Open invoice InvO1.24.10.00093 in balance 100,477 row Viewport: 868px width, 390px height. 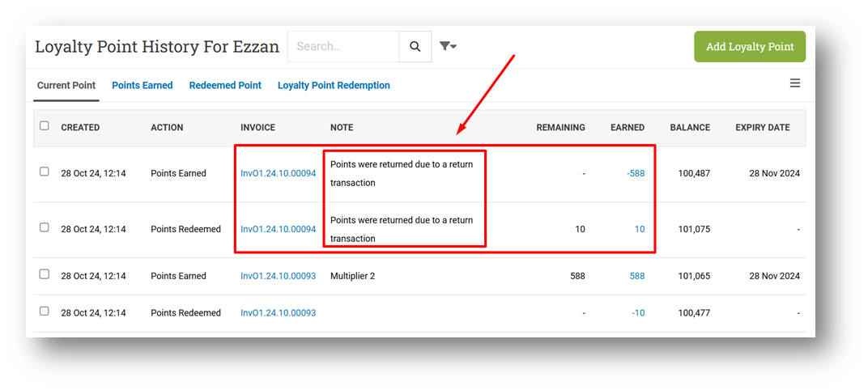tap(279, 313)
